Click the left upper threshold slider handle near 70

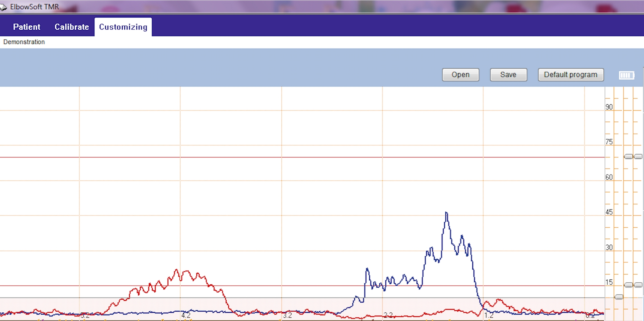pyautogui.click(x=628, y=156)
